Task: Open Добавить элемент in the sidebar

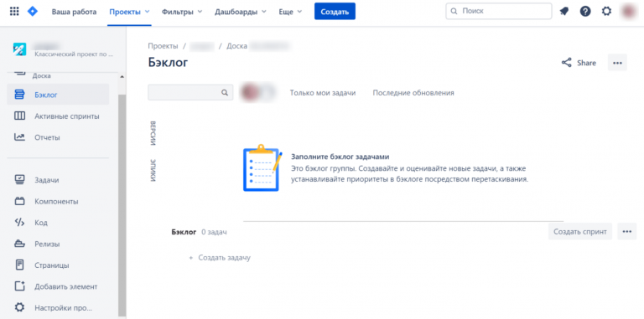Action: click(58, 286)
